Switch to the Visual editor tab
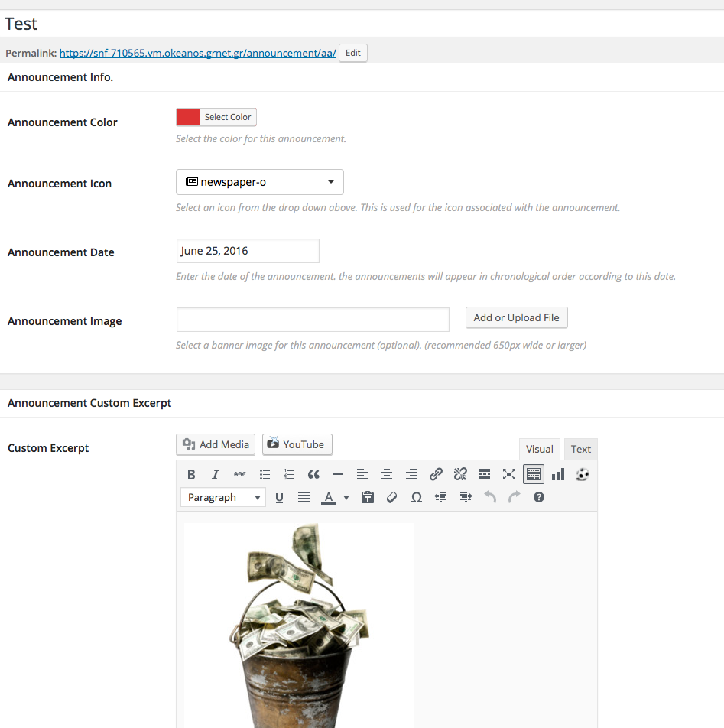Screen dimensions: 724x728 pyautogui.click(x=539, y=449)
